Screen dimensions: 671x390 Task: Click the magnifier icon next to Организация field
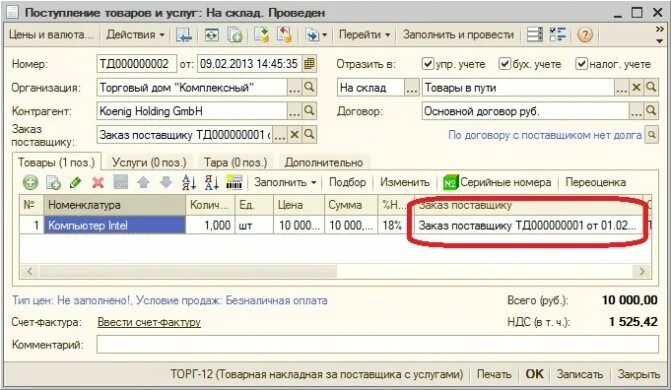[309, 88]
